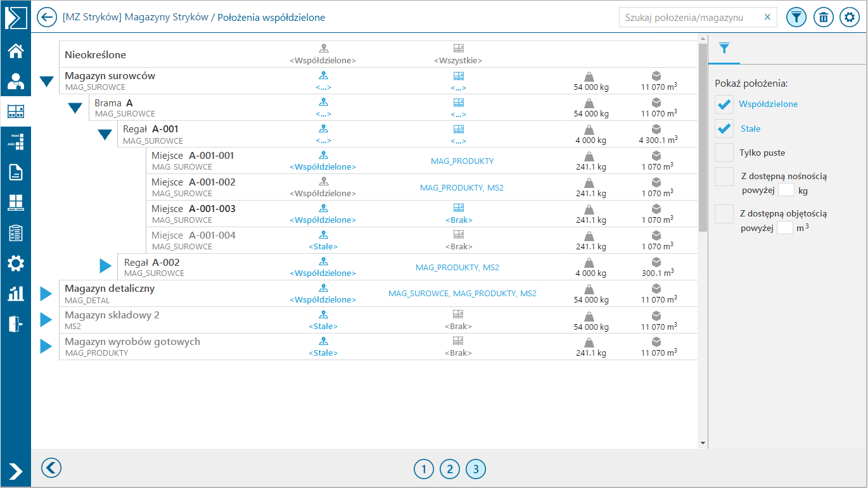Open the clipboard checklist sidebar icon
The width and height of the screenshot is (868, 488).
[x=15, y=233]
